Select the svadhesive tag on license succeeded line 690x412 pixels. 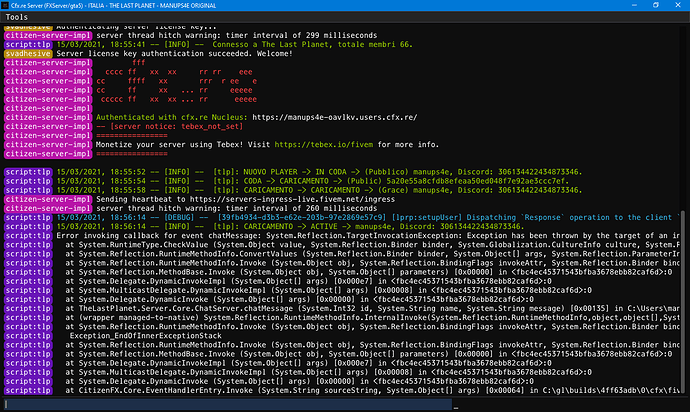(x=28, y=54)
